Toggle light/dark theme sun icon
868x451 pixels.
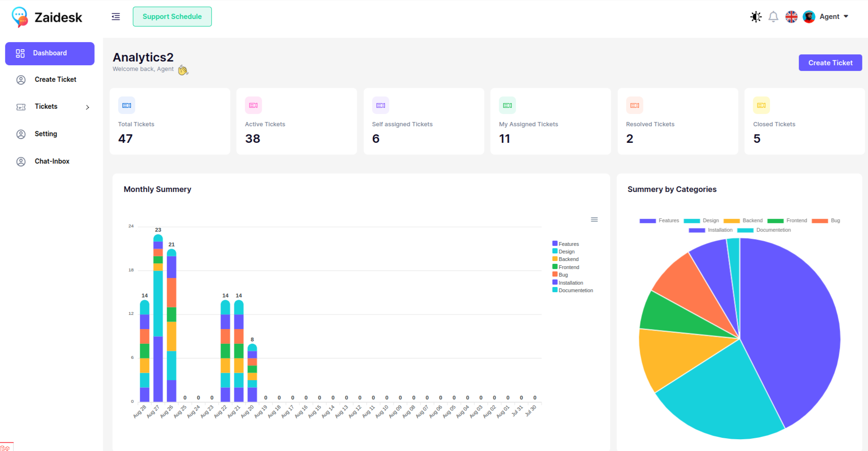(x=756, y=17)
